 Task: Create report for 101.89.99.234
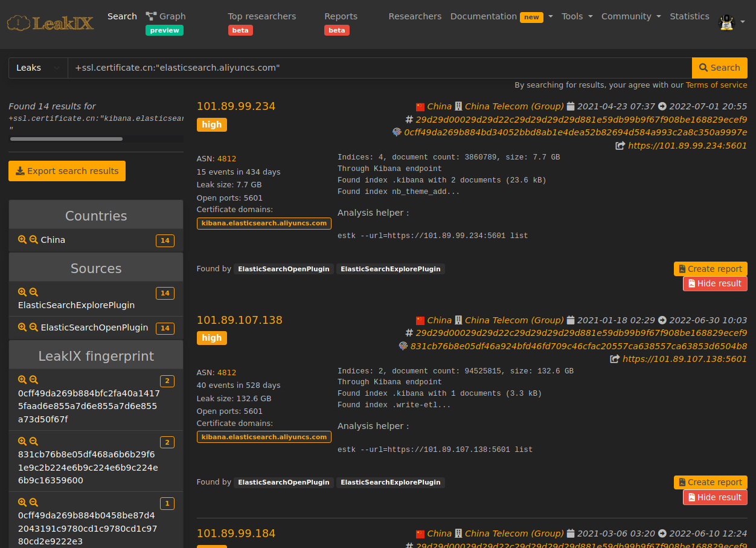pyautogui.click(x=711, y=269)
